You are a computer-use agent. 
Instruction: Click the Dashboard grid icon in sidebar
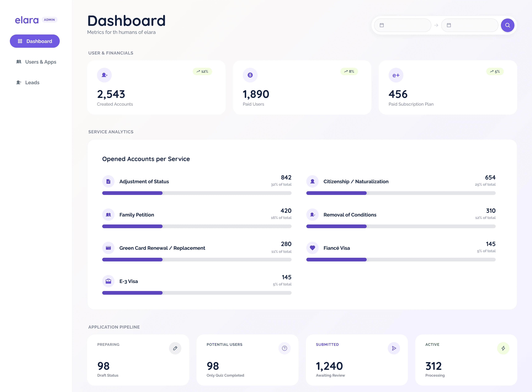[x=20, y=41]
